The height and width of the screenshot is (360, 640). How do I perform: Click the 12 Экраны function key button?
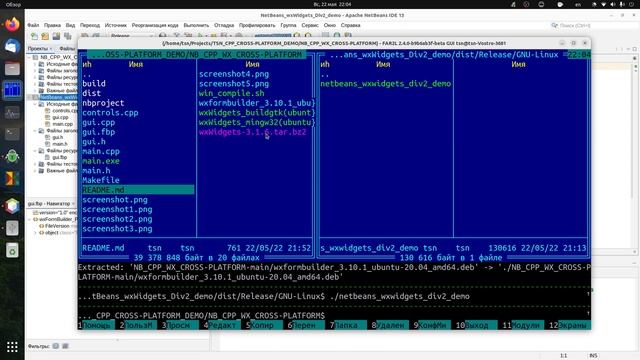(570, 325)
